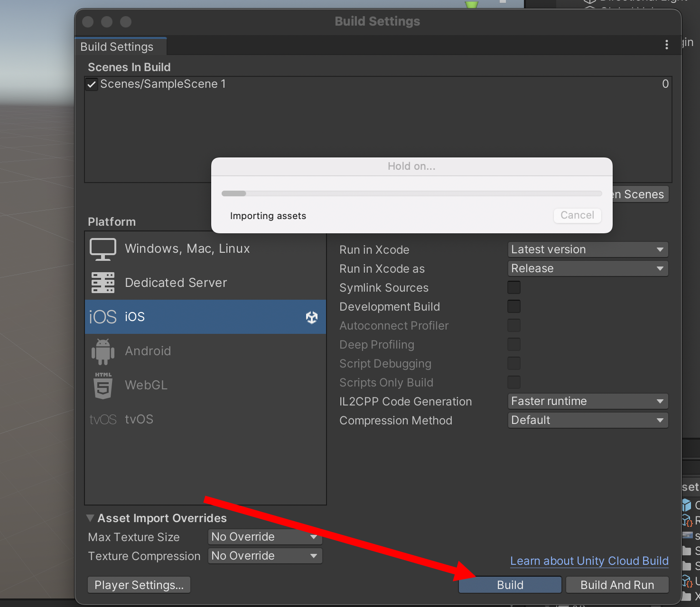Select the iOS platform row
This screenshot has height=607, width=700.
pos(205,317)
